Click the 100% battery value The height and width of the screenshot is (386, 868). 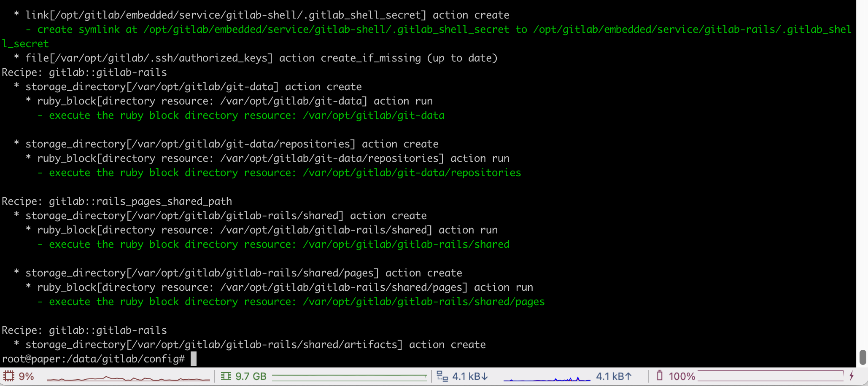click(682, 376)
